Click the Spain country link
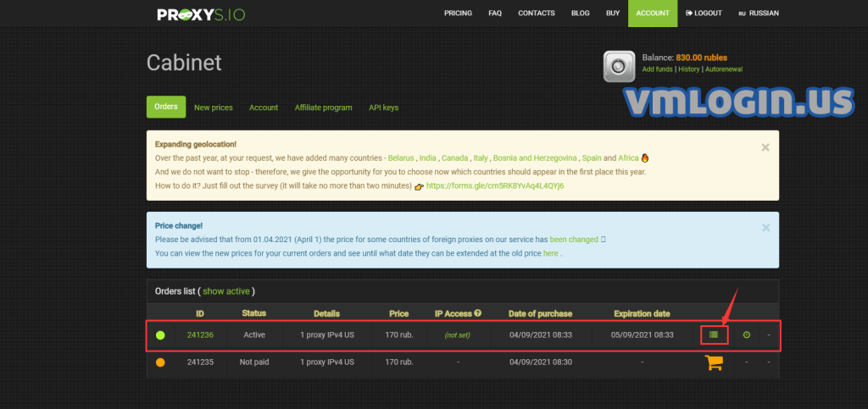This screenshot has height=409, width=868. 592,158
